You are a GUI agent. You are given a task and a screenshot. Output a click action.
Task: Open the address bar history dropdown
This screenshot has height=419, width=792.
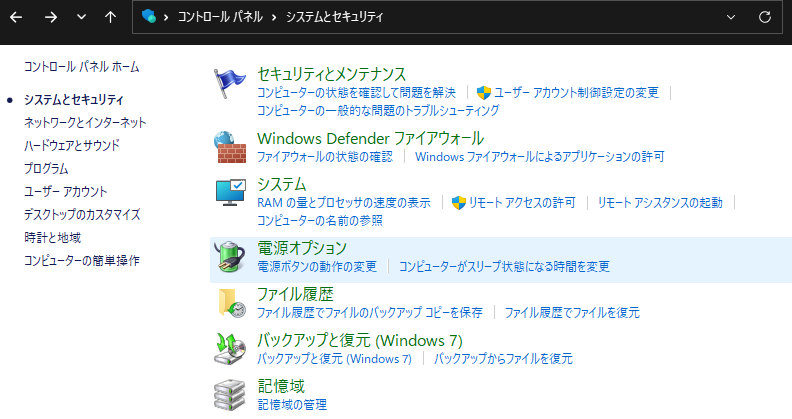click(730, 17)
